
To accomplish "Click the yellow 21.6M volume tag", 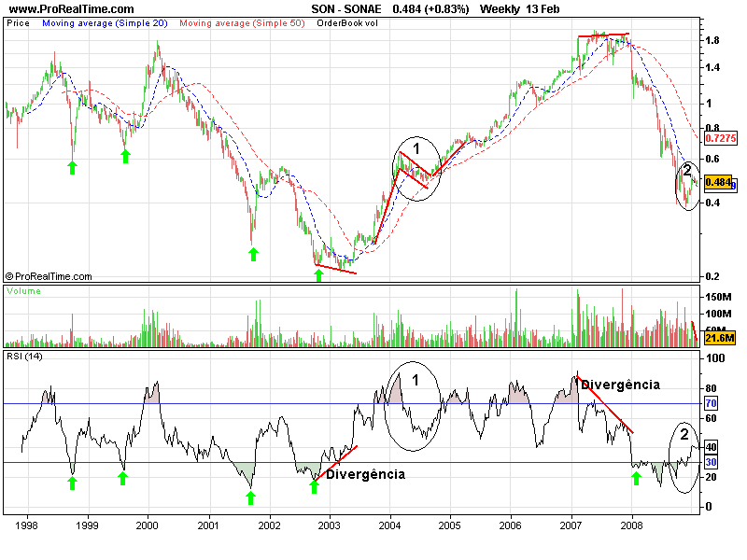I will pyautogui.click(x=719, y=338).
